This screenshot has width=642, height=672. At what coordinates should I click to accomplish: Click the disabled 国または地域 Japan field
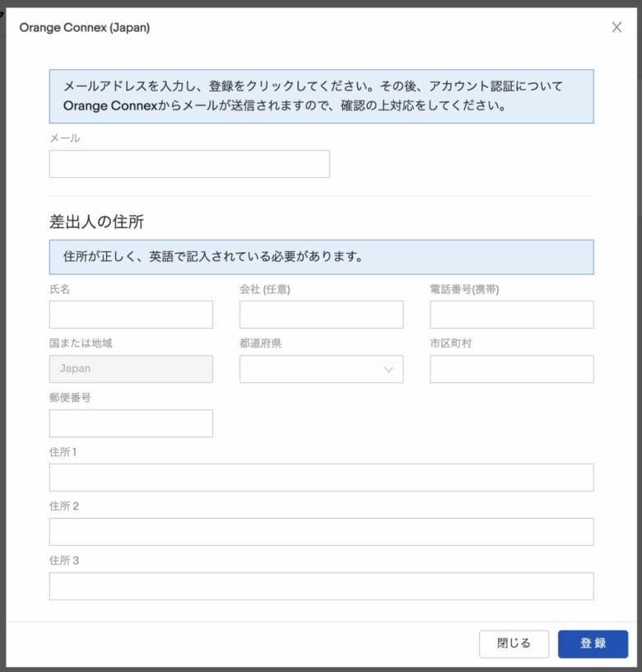coord(131,369)
